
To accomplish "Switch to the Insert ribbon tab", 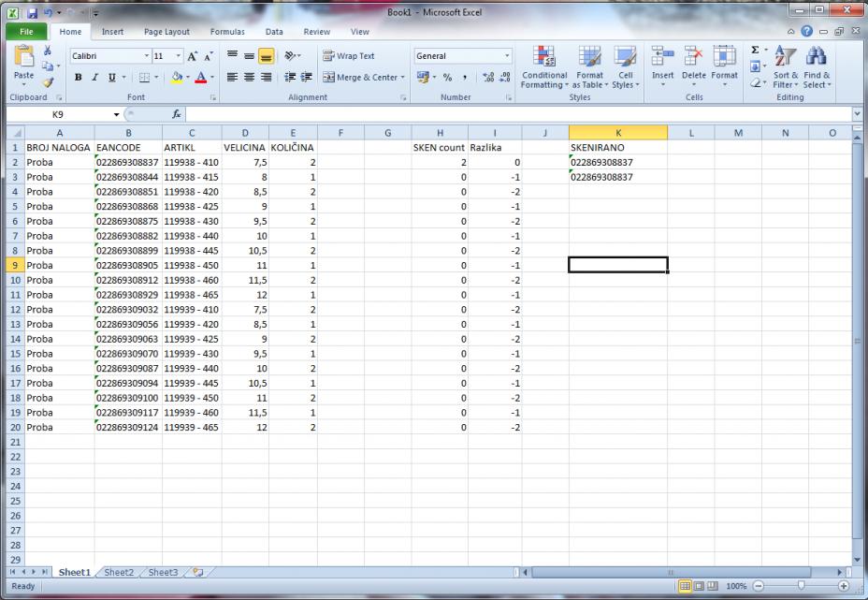I will coord(112,32).
